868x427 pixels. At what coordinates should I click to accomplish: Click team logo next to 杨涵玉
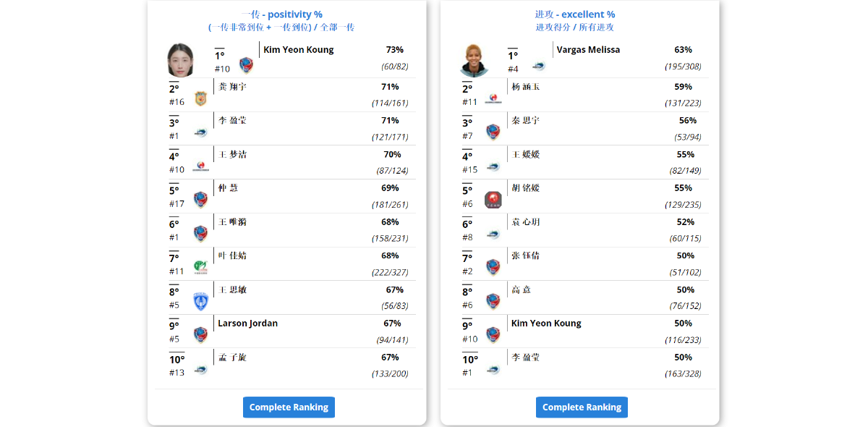click(x=493, y=99)
